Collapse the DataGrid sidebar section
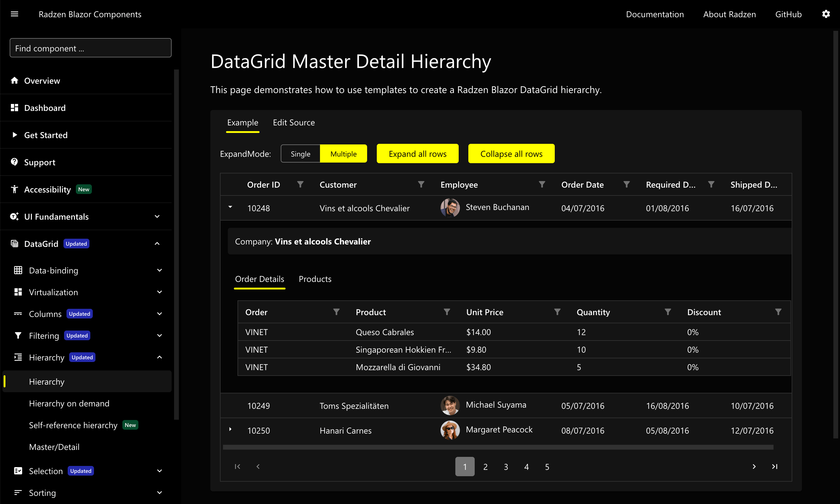Viewport: 840px width, 504px height. pos(157,244)
